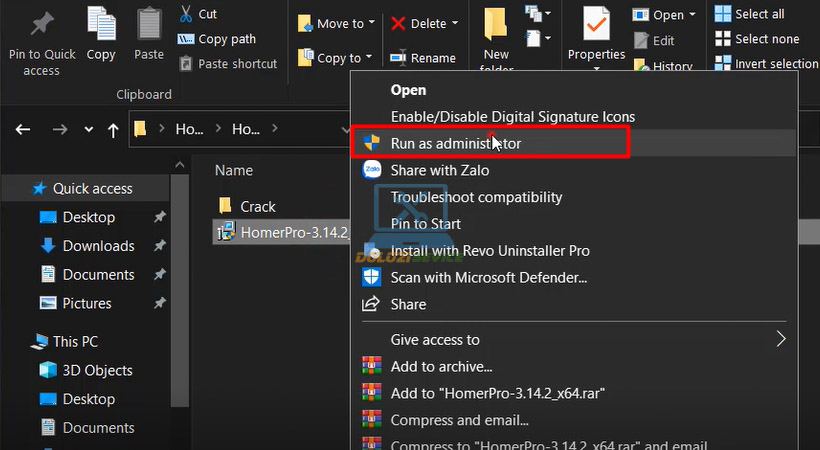Click the red Delete icon
This screenshot has width=820, height=450.
click(x=399, y=23)
